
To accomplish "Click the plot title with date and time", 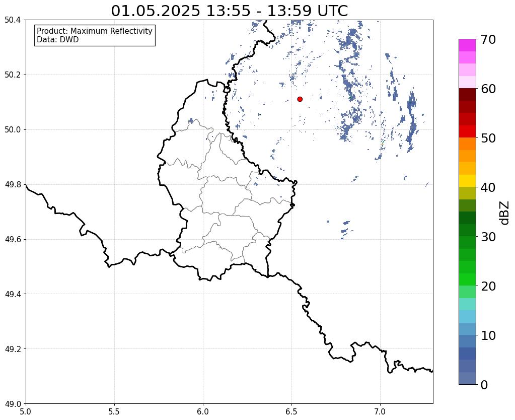I will coord(229,11).
